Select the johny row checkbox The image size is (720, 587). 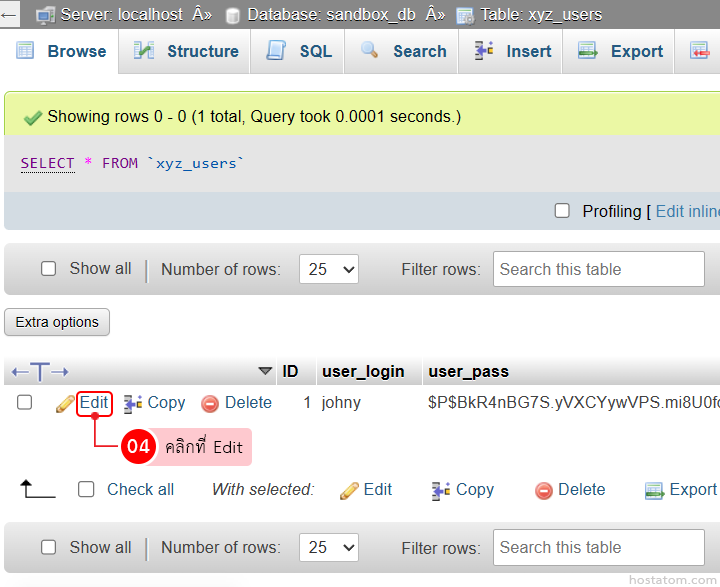pyautogui.click(x=25, y=403)
